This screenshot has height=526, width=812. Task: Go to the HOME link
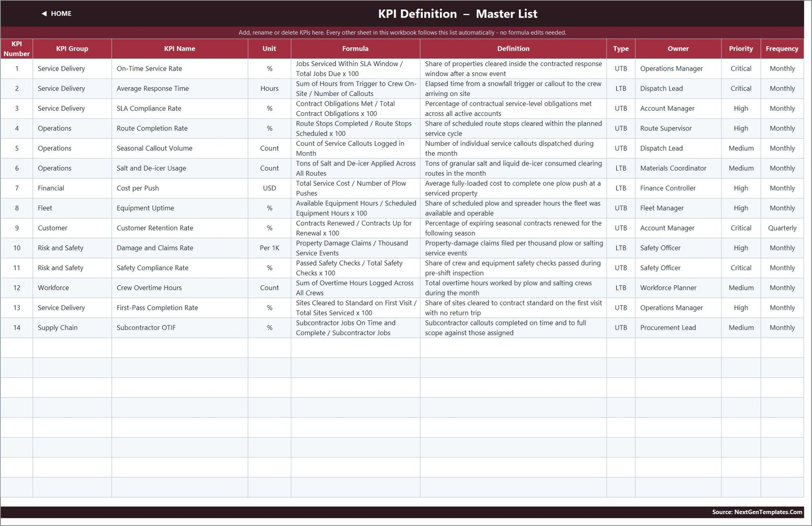pos(61,14)
